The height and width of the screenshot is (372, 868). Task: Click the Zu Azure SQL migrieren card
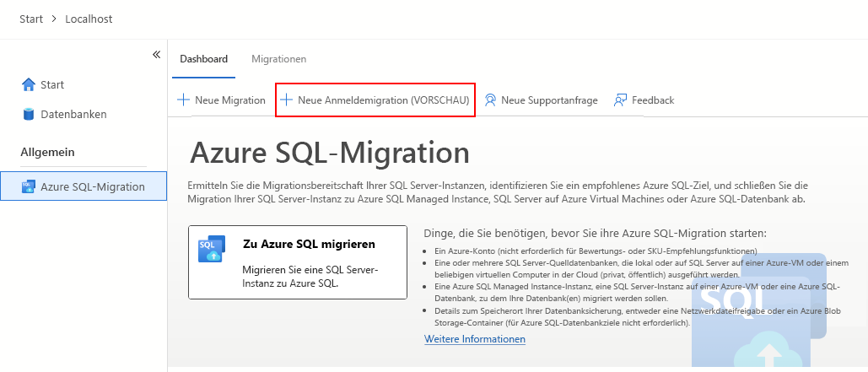(x=298, y=262)
